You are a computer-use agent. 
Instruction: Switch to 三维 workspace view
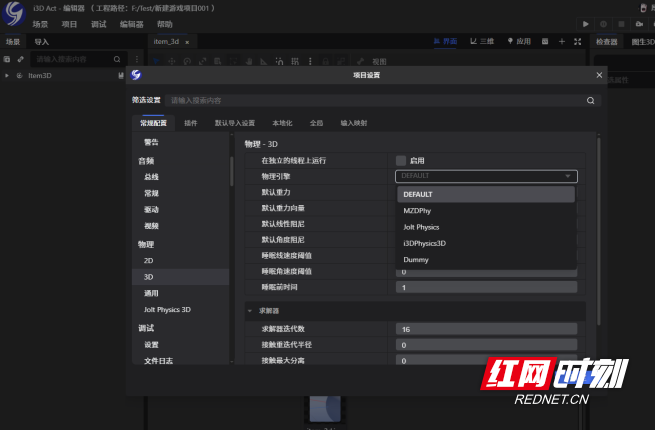click(482, 41)
